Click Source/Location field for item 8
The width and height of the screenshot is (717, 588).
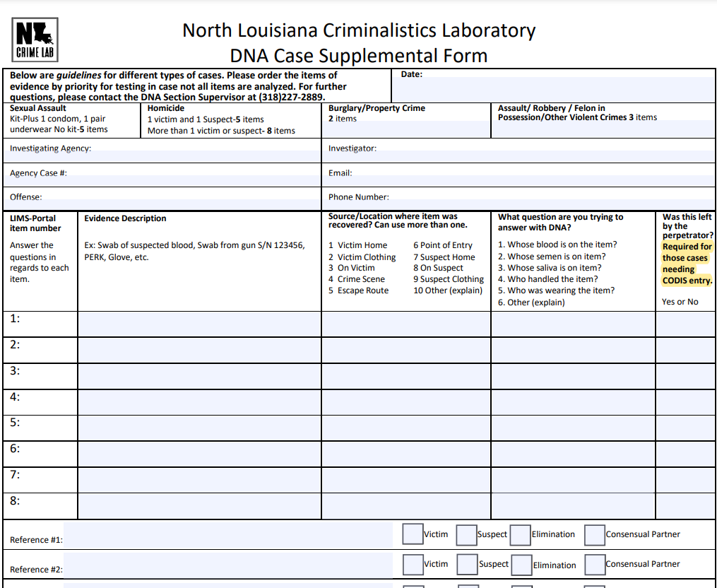(x=406, y=506)
